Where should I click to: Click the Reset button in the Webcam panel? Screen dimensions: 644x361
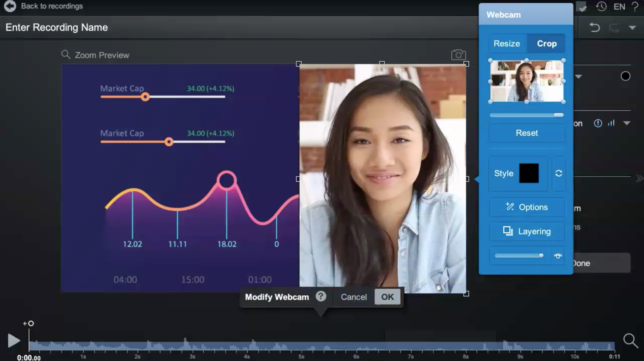[526, 133]
